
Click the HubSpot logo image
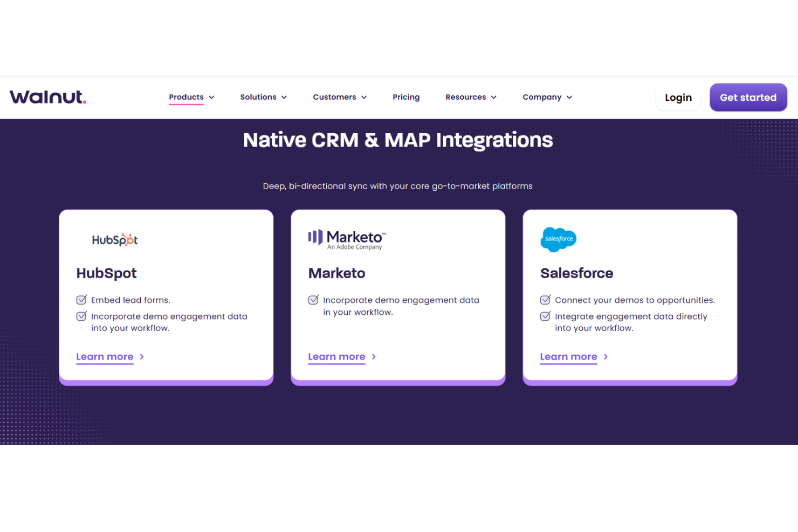click(x=114, y=240)
